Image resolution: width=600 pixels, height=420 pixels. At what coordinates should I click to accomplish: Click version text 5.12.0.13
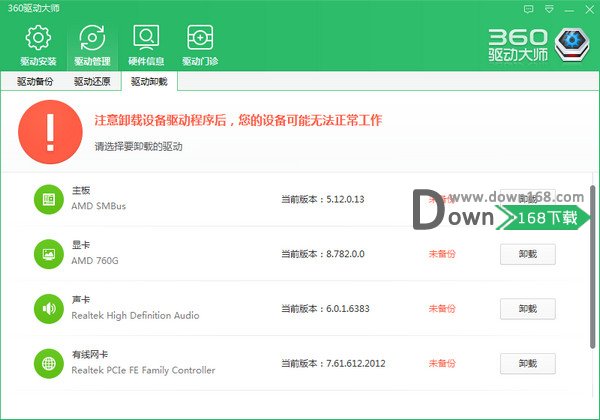345,199
